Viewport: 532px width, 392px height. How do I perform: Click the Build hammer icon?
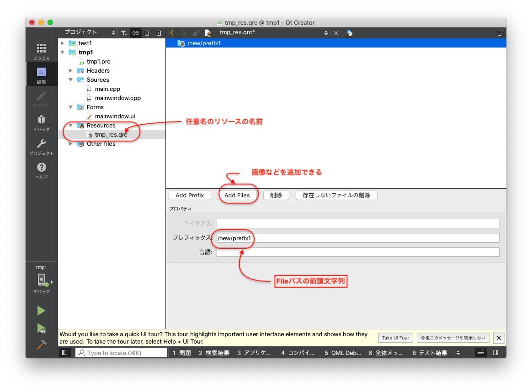(x=42, y=345)
